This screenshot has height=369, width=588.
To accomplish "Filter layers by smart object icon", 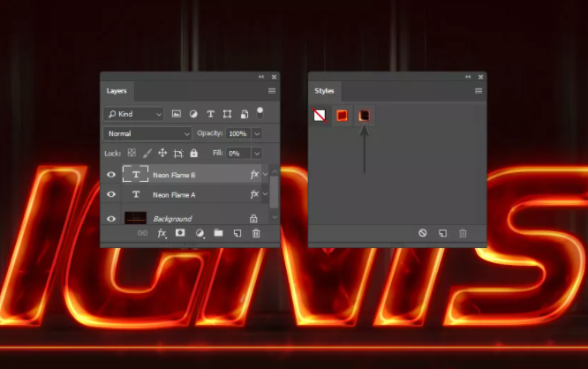I will (x=245, y=114).
